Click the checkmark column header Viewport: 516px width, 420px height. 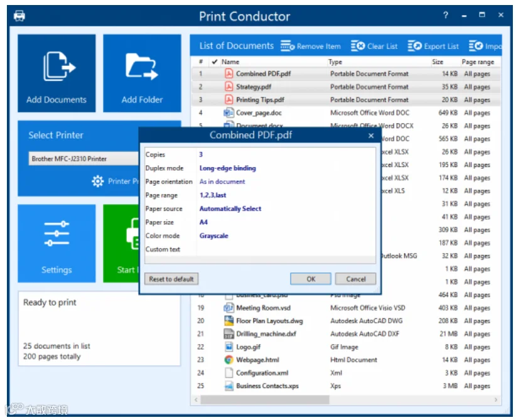[x=215, y=62]
